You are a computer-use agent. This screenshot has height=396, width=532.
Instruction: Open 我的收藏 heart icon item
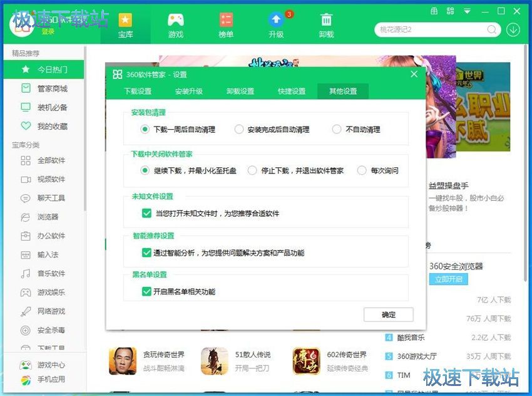coord(43,127)
